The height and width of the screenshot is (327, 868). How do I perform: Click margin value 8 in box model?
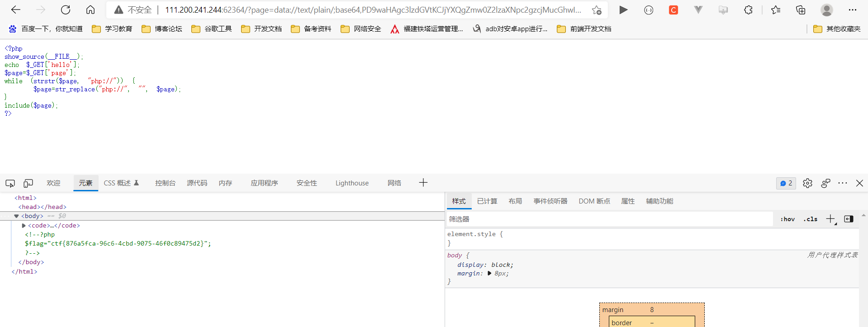[x=652, y=310]
